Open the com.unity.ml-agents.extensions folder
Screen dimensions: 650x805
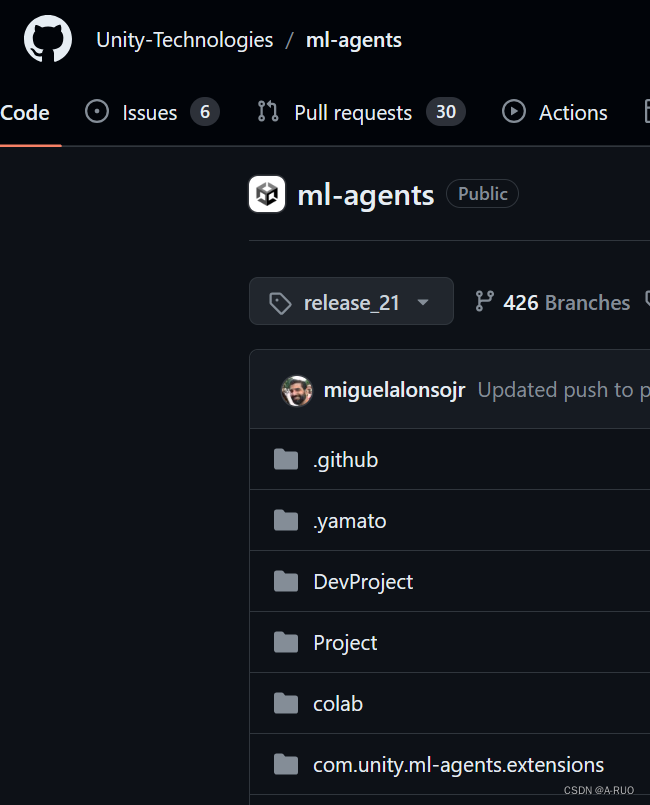click(x=458, y=764)
